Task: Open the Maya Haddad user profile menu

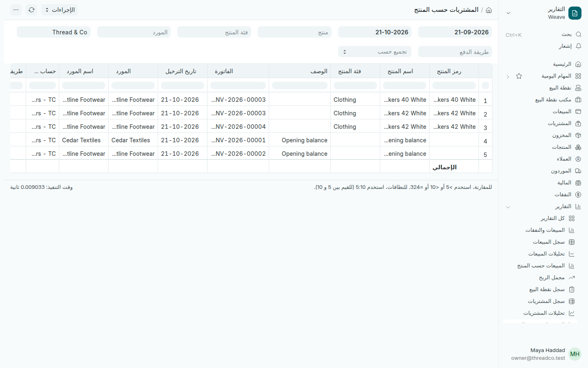Action: [546, 354]
